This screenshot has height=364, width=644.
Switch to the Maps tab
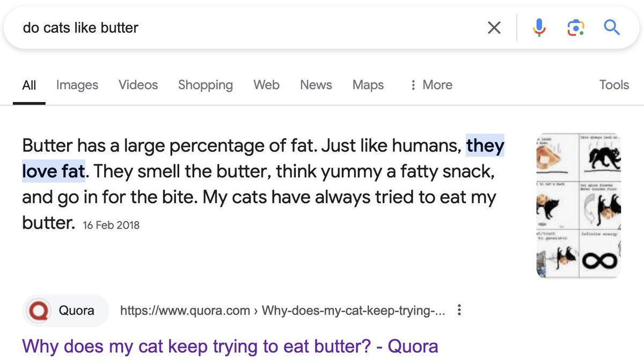(368, 85)
